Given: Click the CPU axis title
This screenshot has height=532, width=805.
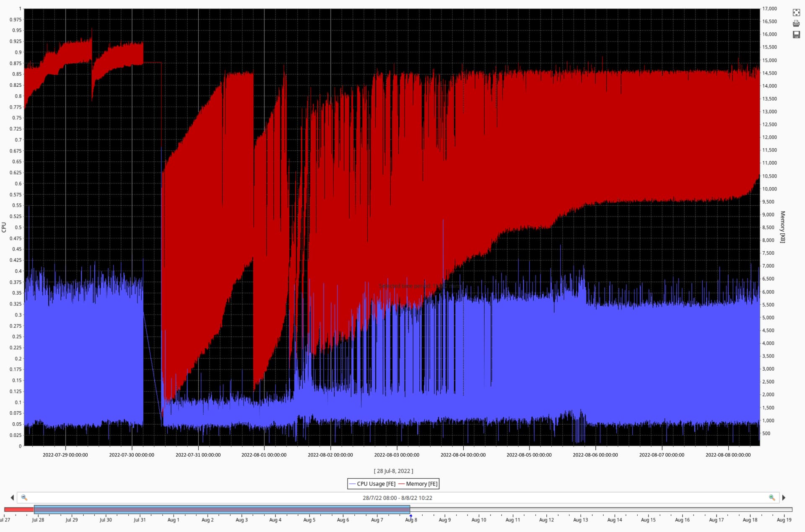Looking at the screenshot, I should pyautogui.click(x=4, y=227).
